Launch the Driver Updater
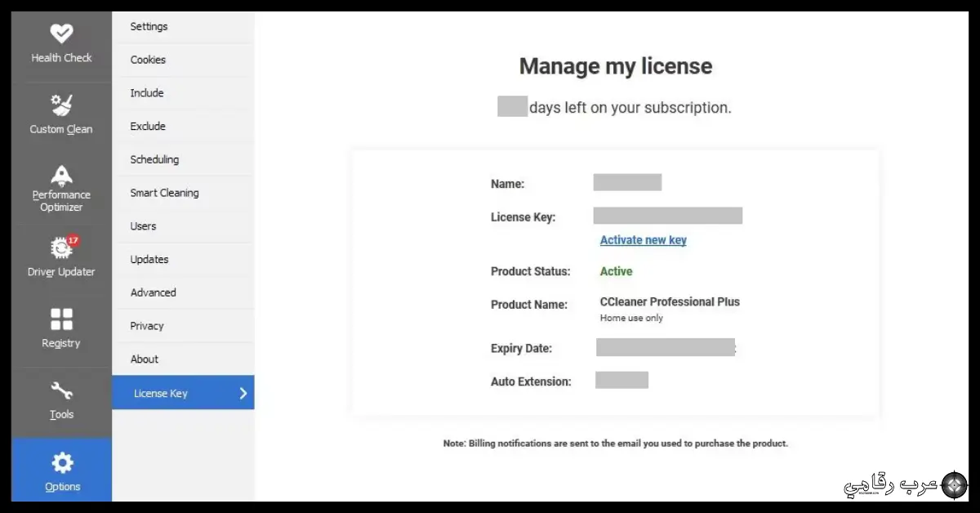 tap(61, 257)
